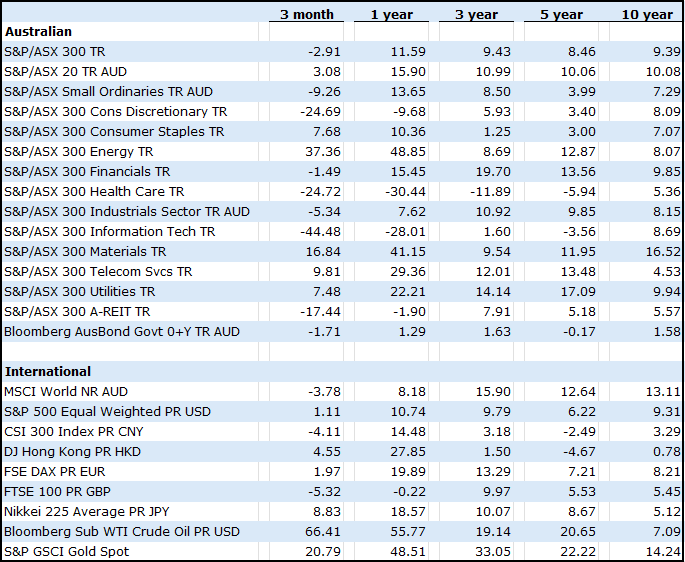Select 'FSE DAX PR EUR' label
The image size is (685, 562).
tap(55, 472)
